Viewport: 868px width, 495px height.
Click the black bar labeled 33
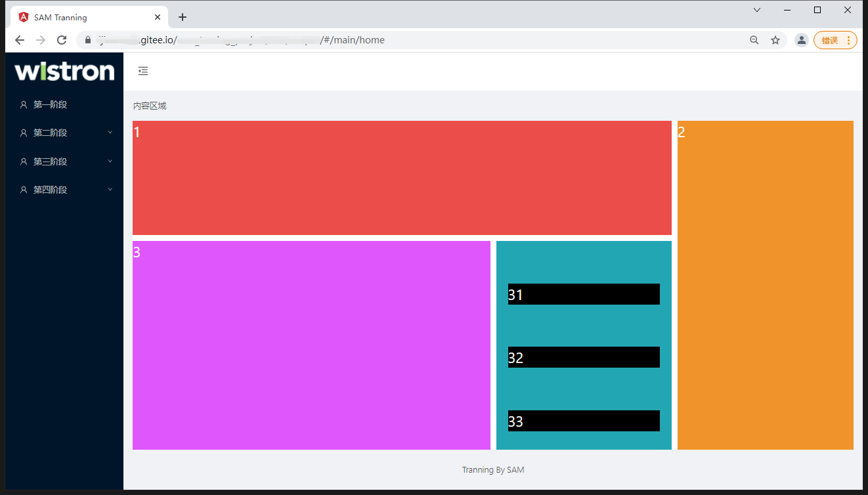click(584, 421)
